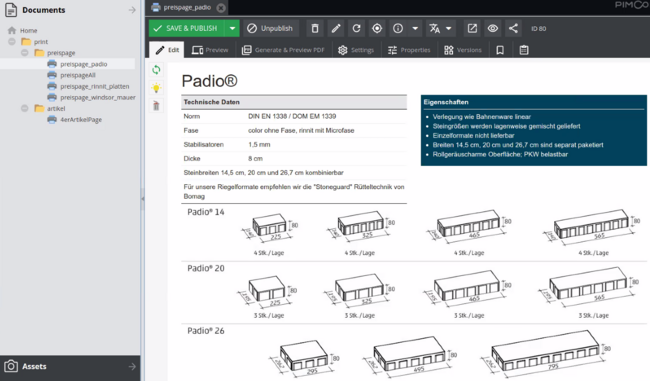The width and height of the screenshot is (650, 381).
Task: Open the dropdown arrow next to info icon
Action: (415, 29)
